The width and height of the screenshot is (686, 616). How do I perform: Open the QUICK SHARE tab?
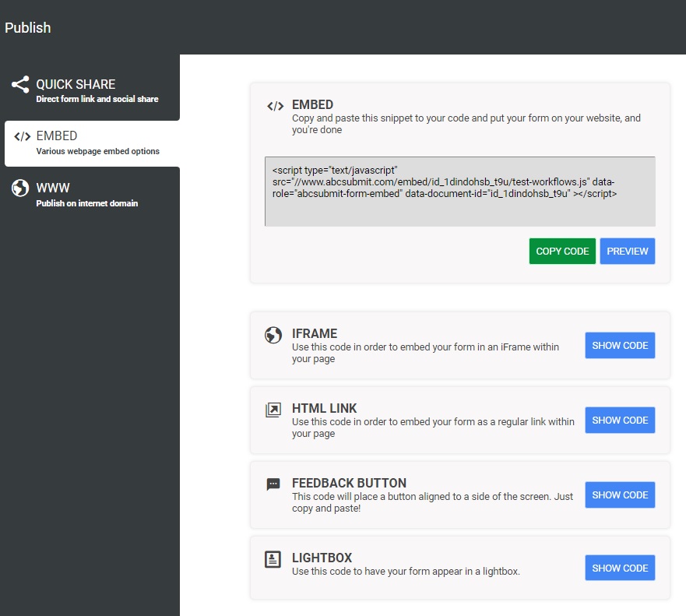(x=76, y=84)
